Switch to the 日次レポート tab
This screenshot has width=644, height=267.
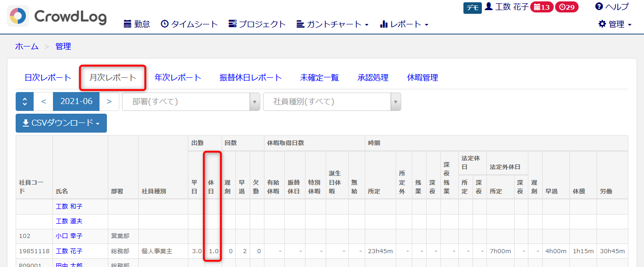(x=48, y=77)
